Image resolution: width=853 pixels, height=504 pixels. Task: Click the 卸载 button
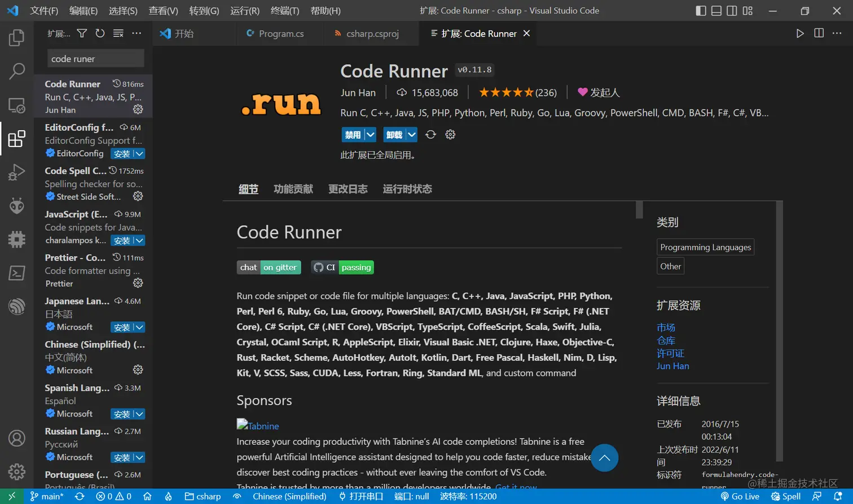click(x=395, y=135)
